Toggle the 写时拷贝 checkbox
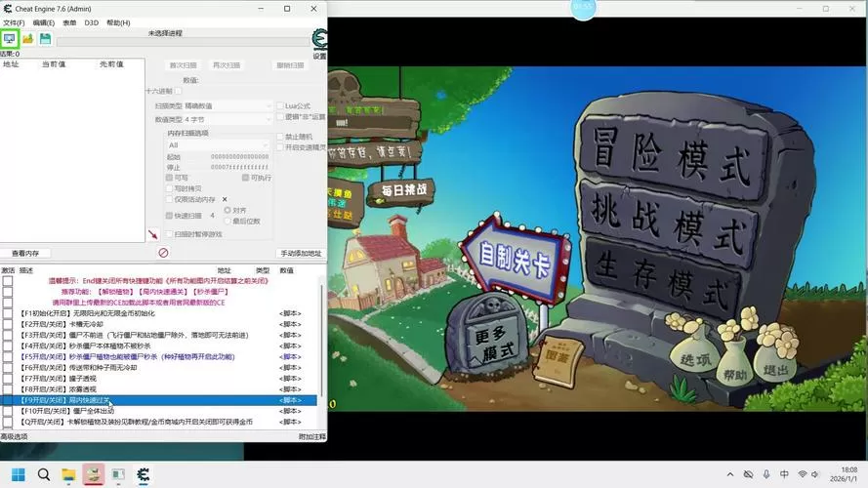Screen dimensions: 868x488 (x=169, y=188)
